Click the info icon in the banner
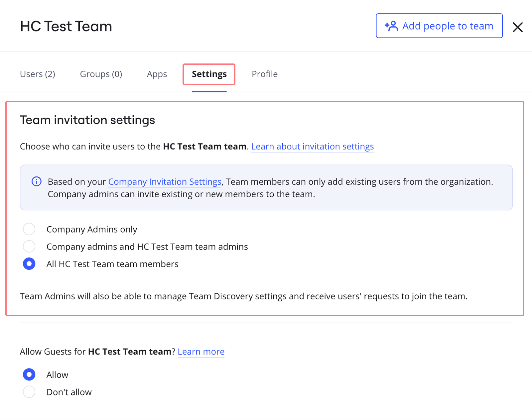Viewport: 532px width, 419px height. 36,181
